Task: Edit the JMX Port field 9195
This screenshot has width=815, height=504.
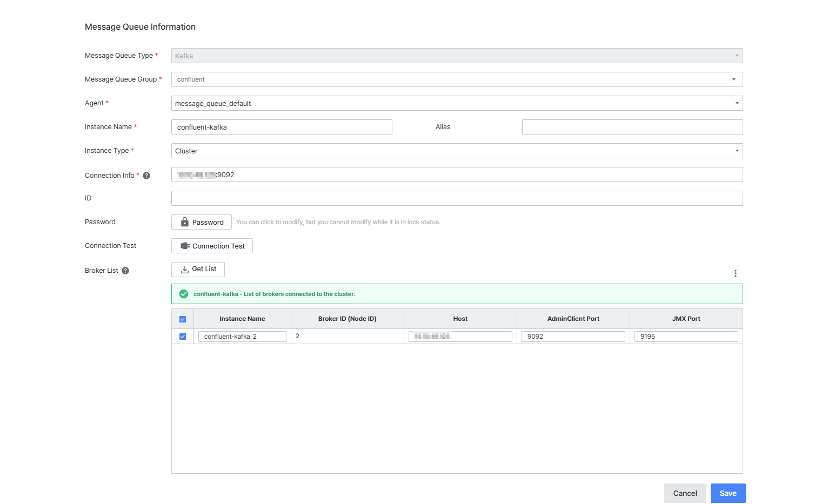Action: click(x=686, y=337)
